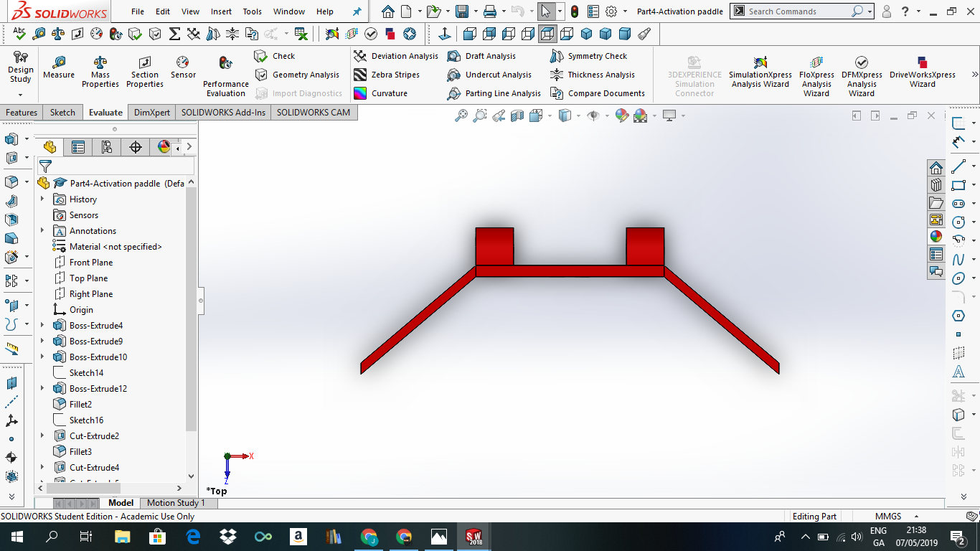Open Windows Start menu
Screen dimensions: 980x551
click(17, 537)
